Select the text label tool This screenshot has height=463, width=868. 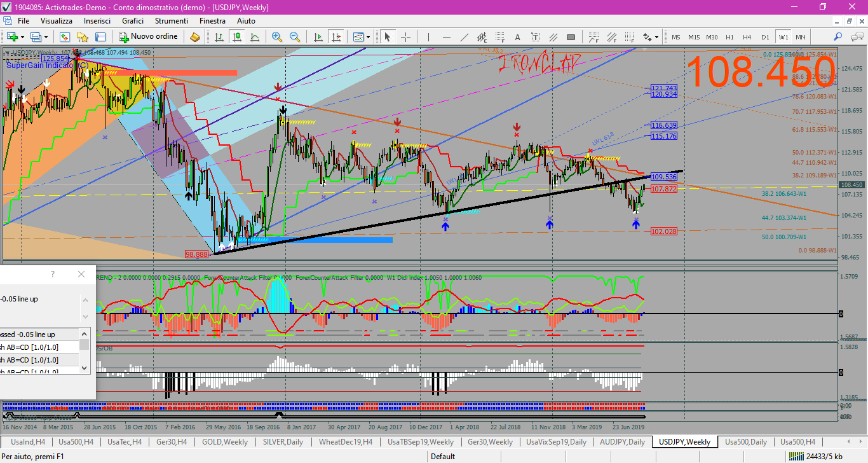pos(536,37)
